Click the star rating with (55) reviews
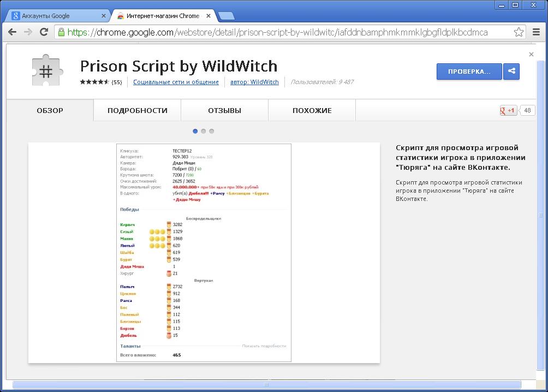This screenshot has width=548, height=392. (x=101, y=82)
